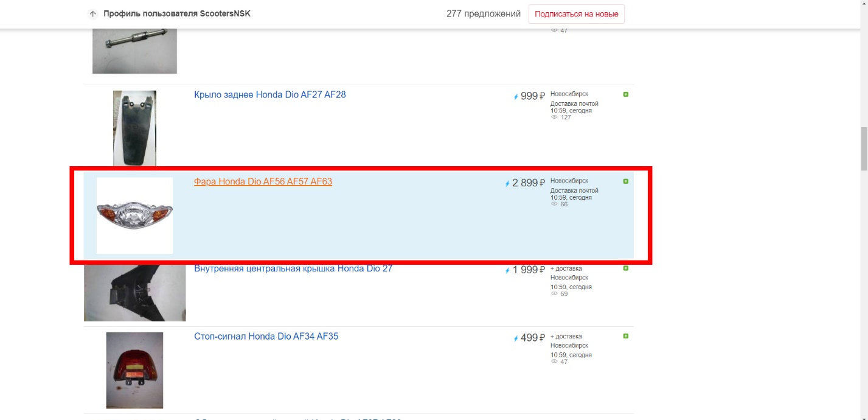Open the Внутренняя центральная крышка Honda Dio 27 listing

pyautogui.click(x=293, y=268)
